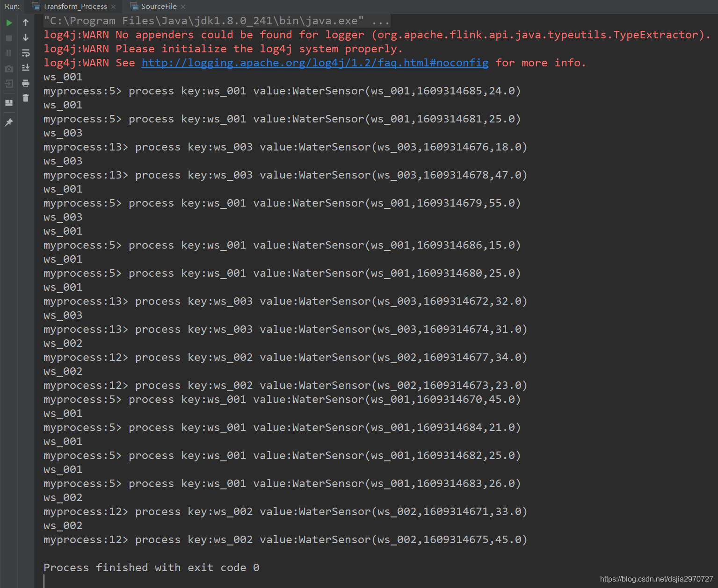Viewport: 718px width, 588px height.
Task: Click the line with WaterSensor(ws_003,1609314676,18.0)
Action: 285,147
